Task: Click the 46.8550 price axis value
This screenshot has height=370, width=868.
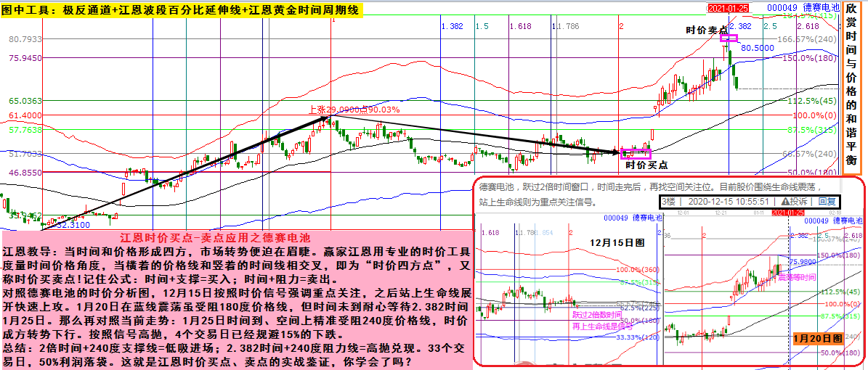Action: [25, 173]
